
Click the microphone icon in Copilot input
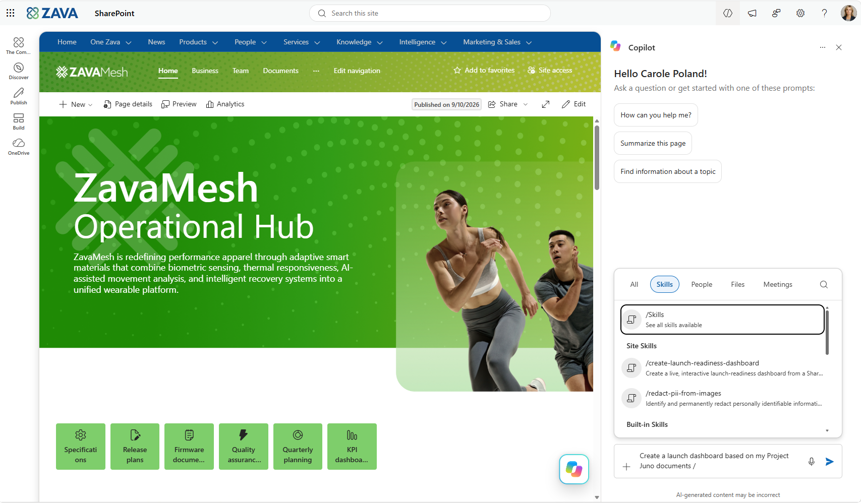point(812,462)
